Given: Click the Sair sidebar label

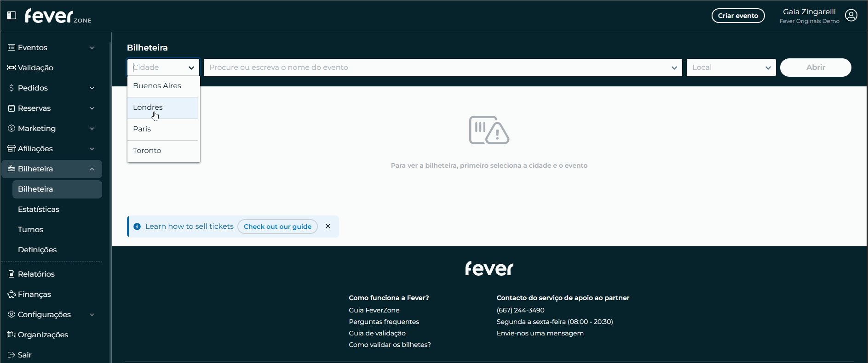Looking at the screenshot, I should click(25, 355).
